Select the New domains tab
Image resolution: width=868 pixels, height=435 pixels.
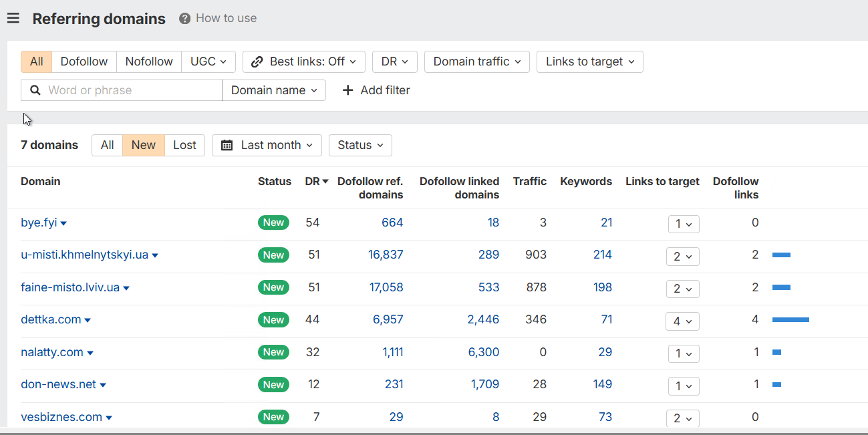tap(144, 145)
